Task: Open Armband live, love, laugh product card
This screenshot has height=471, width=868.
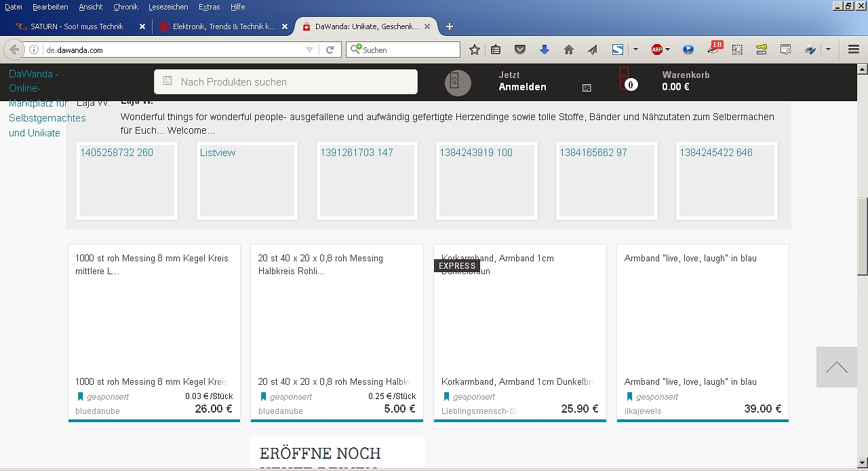Action: 703,333
